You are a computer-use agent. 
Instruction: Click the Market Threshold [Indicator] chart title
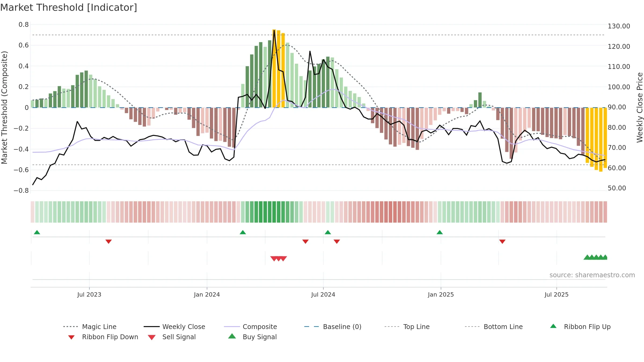(x=69, y=8)
